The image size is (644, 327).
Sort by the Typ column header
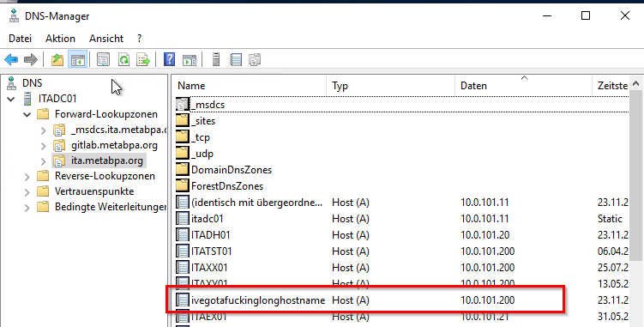[x=390, y=86]
